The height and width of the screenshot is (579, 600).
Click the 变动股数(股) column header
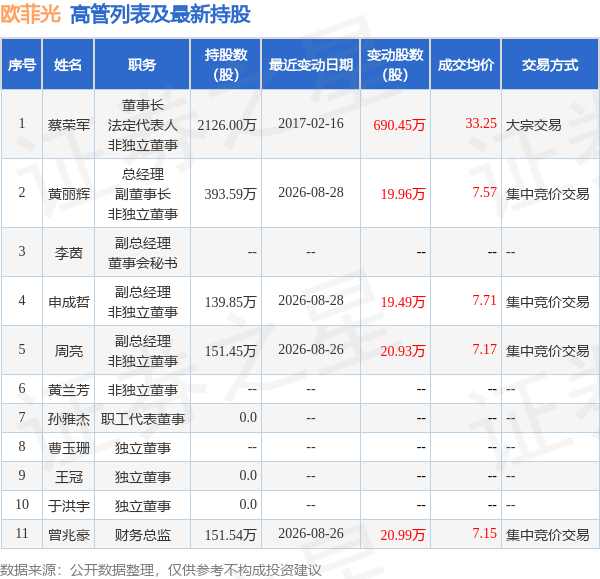395,64
